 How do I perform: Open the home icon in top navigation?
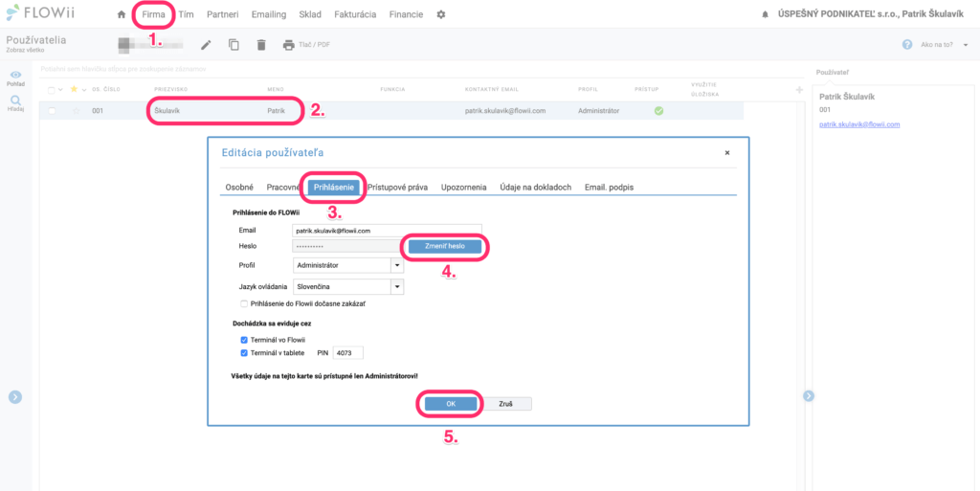[122, 14]
